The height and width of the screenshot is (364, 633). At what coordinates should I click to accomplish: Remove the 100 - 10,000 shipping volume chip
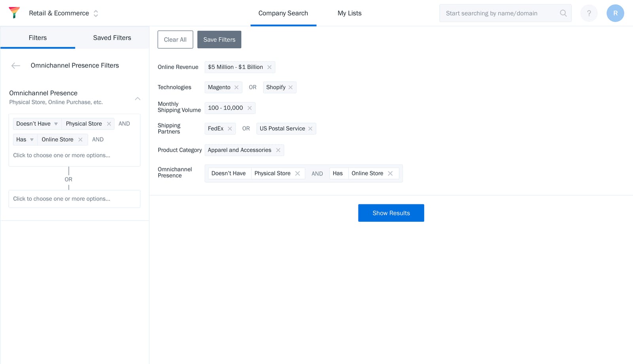[250, 108]
